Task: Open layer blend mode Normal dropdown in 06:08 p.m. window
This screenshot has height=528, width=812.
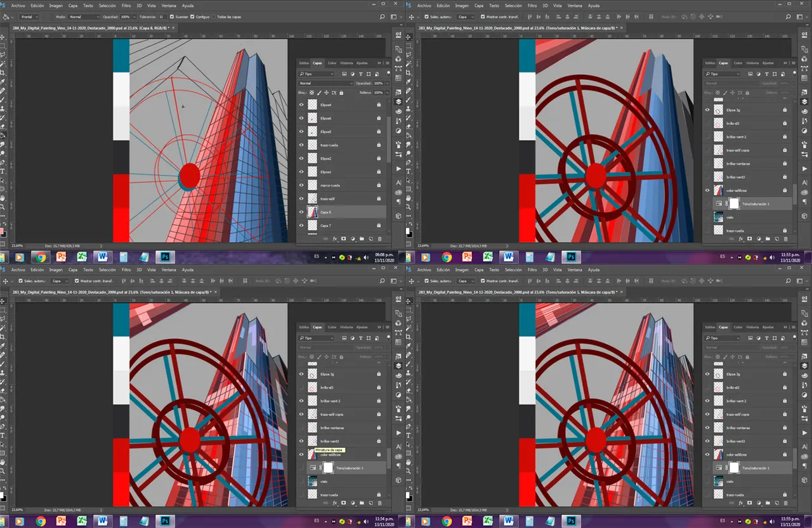Action: click(325, 83)
